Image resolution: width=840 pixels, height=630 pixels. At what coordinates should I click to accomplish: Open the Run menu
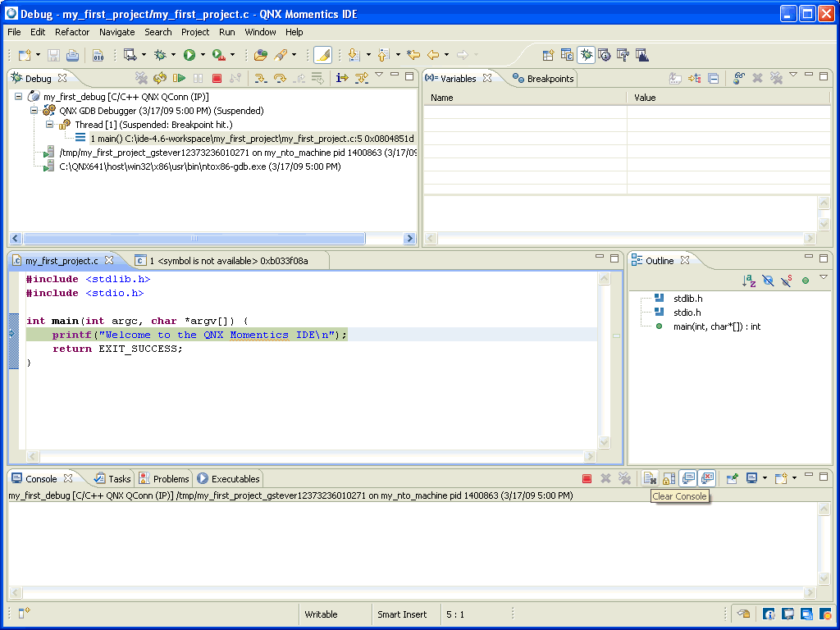(227, 32)
